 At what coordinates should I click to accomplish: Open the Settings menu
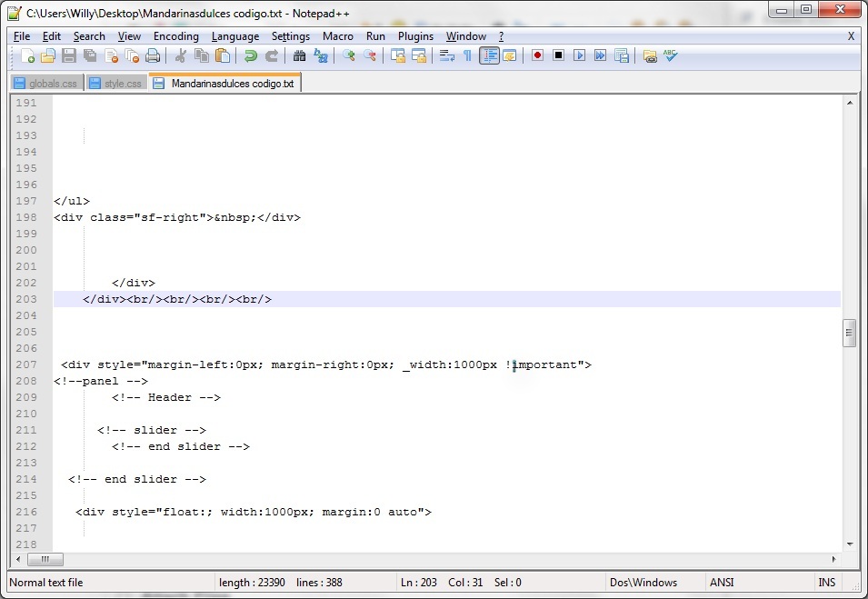[291, 36]
